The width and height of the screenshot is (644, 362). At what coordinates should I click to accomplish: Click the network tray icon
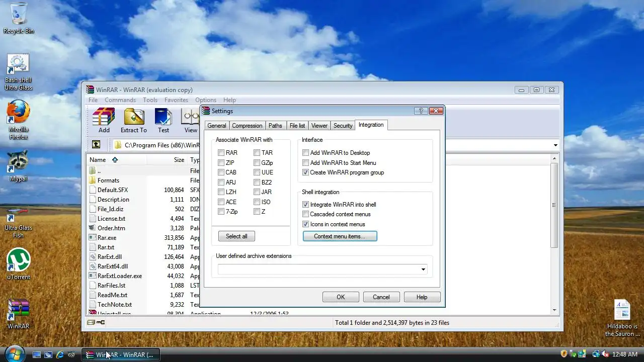pos(595,354)
